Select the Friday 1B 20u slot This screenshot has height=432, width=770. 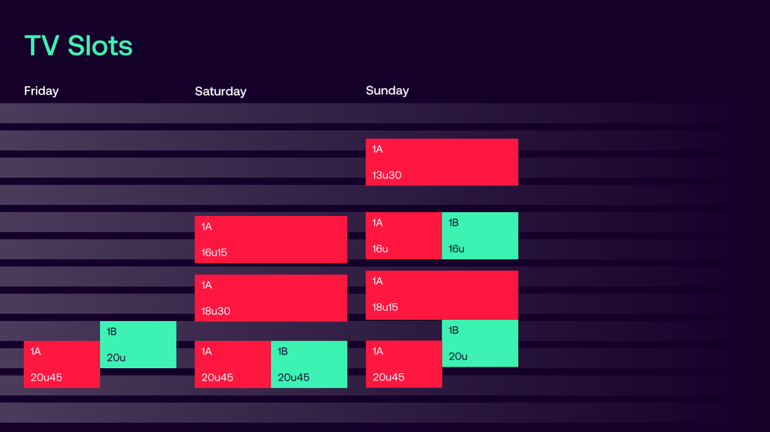tap(138, 345)
